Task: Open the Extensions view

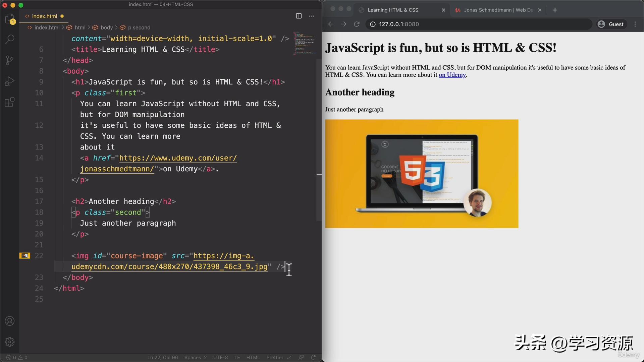Action: click(x=10, y=102)
